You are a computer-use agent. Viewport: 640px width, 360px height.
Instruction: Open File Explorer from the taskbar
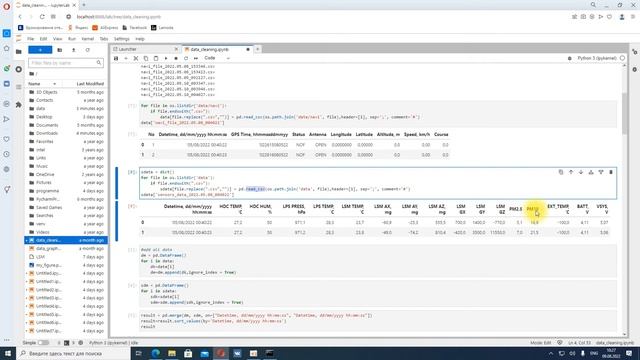tap(172, 353)
